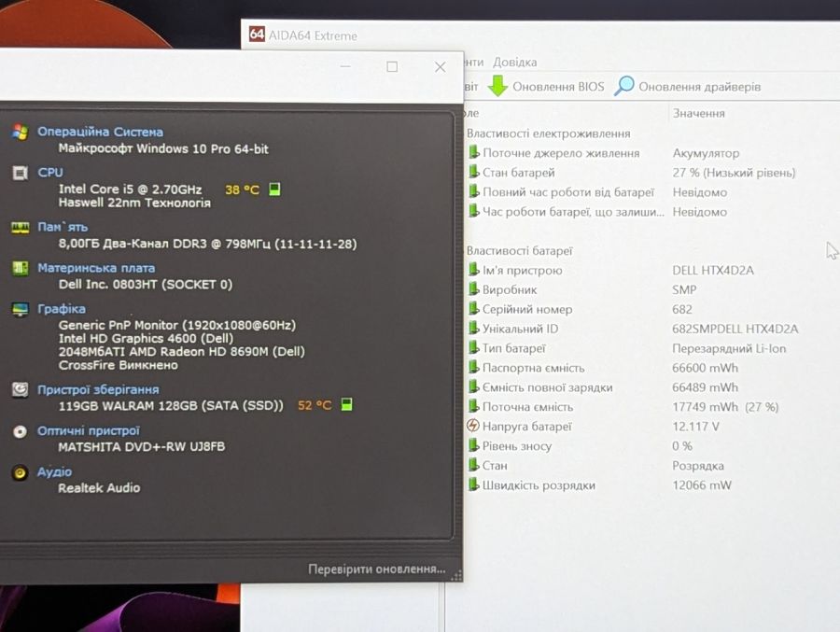Click the 66489 mWh value

point(705,387)
